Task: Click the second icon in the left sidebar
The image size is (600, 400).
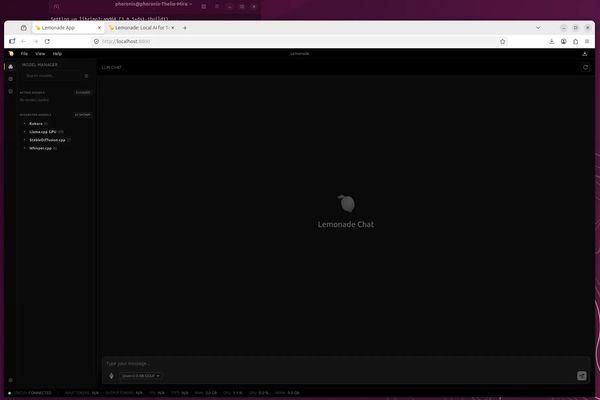Action: click(x=11, y=79)
